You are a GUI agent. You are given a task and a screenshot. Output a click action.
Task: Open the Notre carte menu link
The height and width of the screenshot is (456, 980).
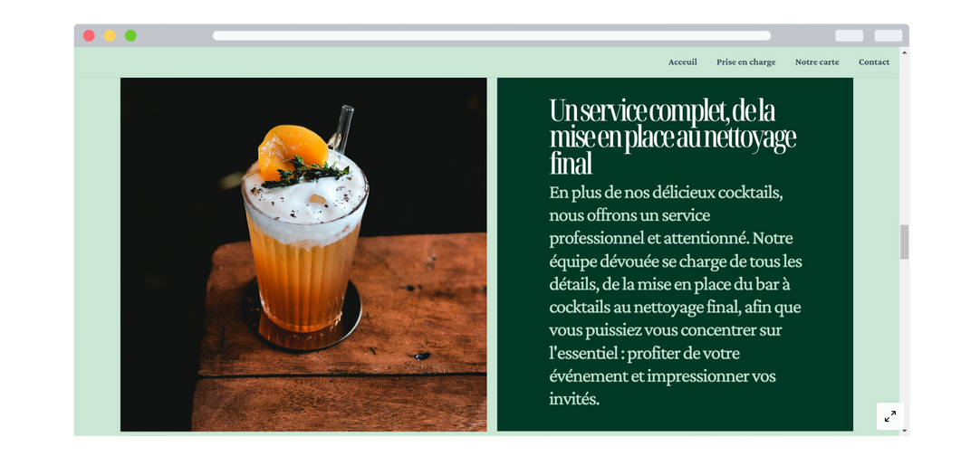pos(816,62)
